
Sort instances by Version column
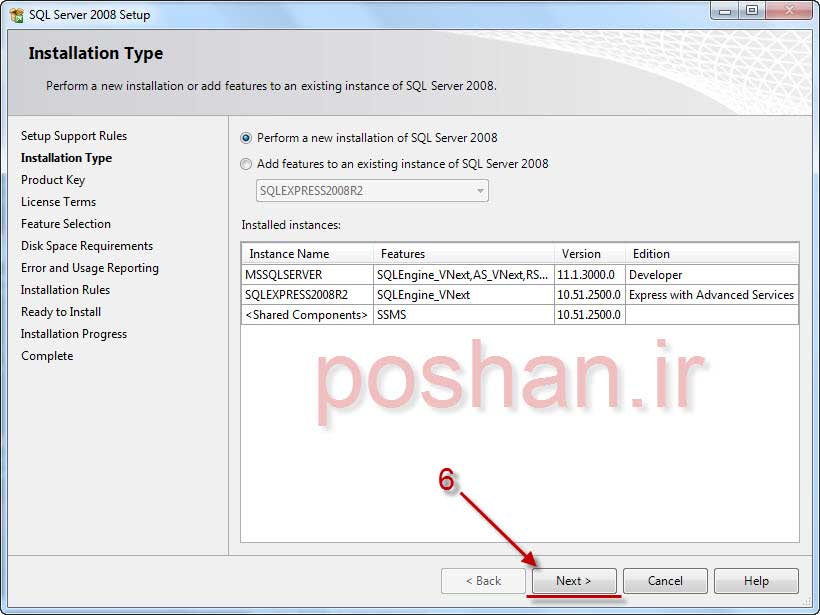(589, 254)
